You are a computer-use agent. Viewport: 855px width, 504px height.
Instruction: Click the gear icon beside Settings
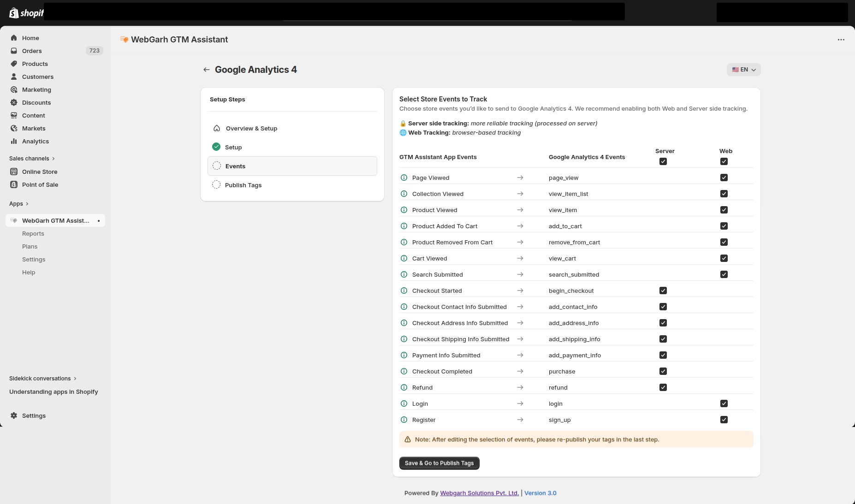[14, 415]
